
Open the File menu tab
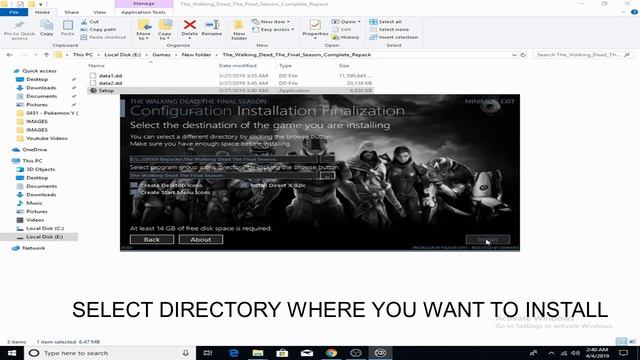click(x=14, y=12)
